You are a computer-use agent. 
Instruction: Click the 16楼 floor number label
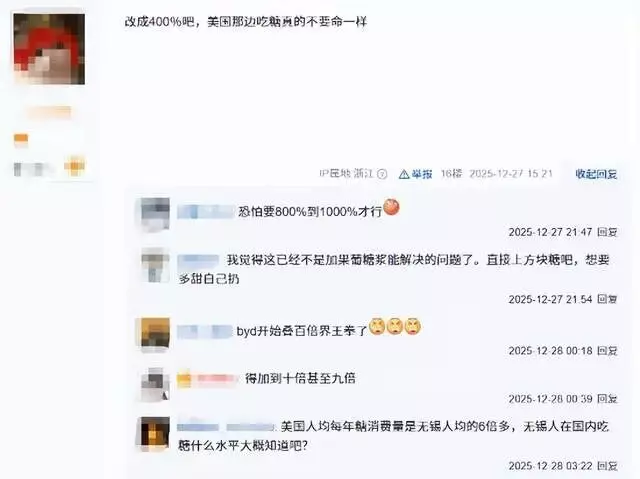pyautogui.click(x=451, y=174)
